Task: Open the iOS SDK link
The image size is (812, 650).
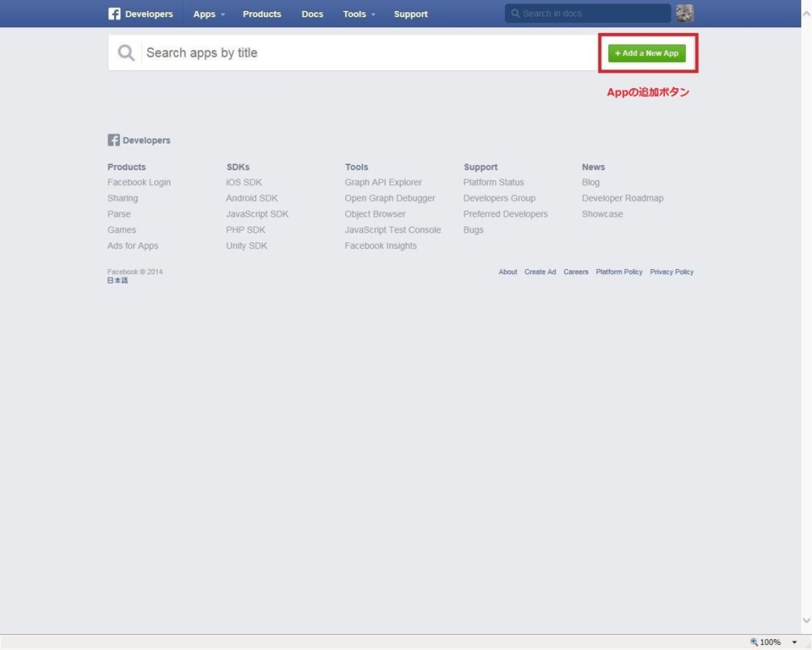Action: click(x=244, y=183)
